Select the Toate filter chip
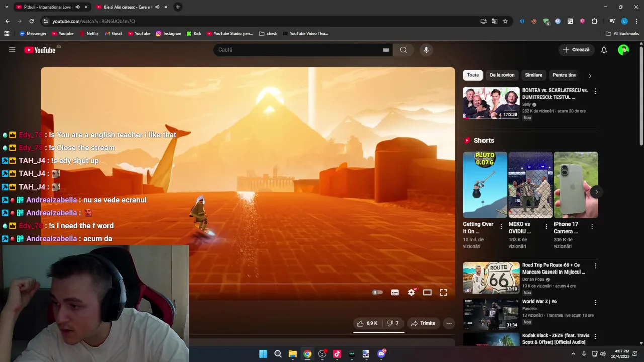 point(473,75)
